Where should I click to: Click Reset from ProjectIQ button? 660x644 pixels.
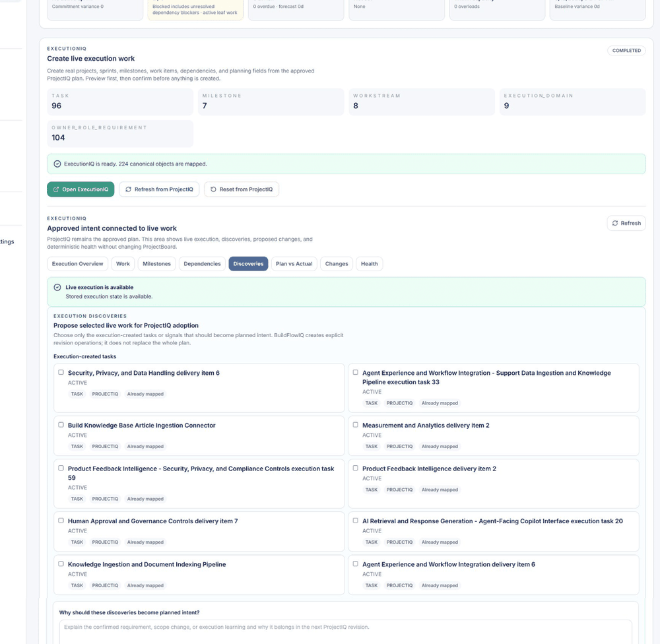(x=242, y=189)
